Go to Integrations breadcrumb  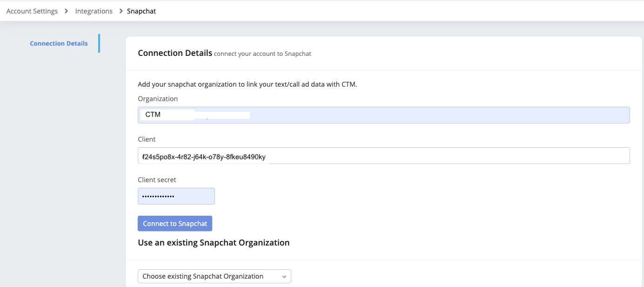pyautogui.click(x=94, y=11)
